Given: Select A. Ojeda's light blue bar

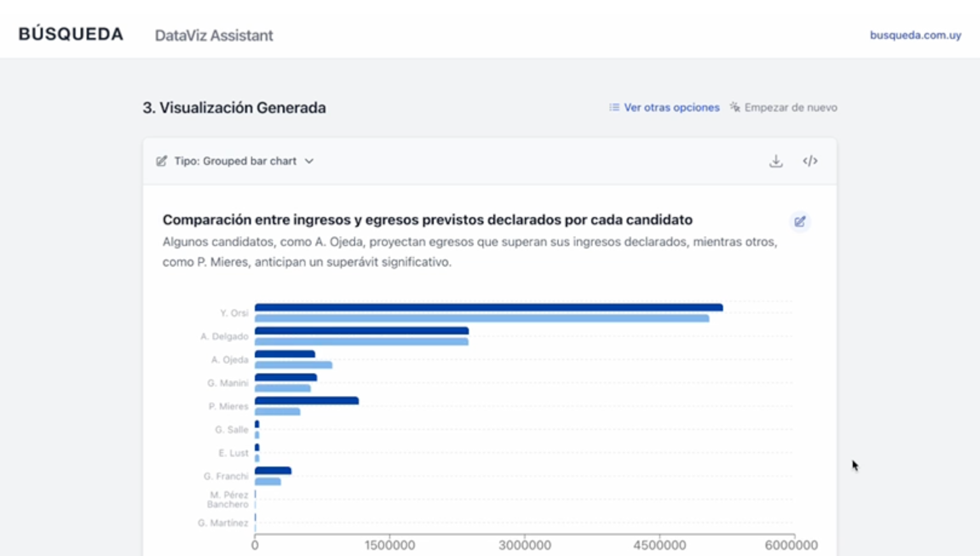Looking at the screenshot, I should click(x=292, y=365).
